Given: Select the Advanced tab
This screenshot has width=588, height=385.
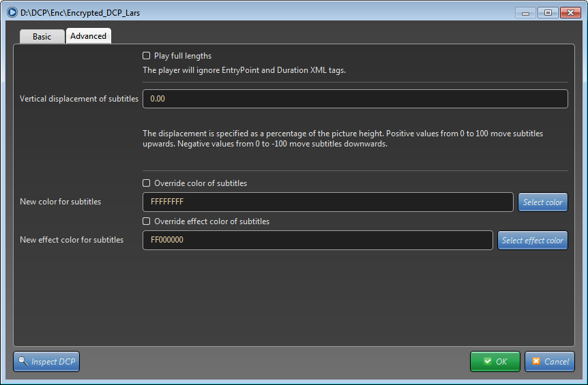Looking at the screenshot, I should tap(89, 36).
